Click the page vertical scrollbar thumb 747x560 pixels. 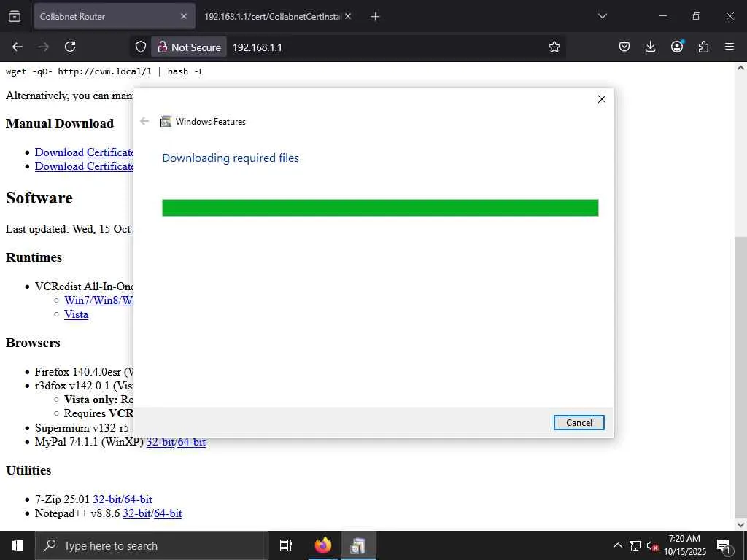click(740, 378)
